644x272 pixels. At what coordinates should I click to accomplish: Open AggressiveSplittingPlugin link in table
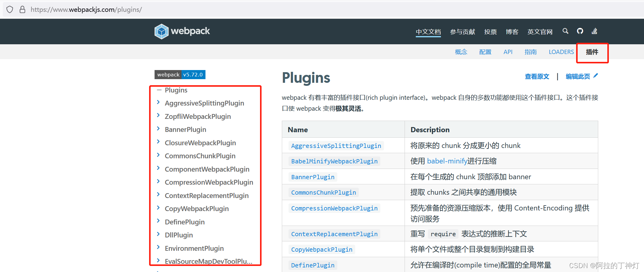pos(336,146)
